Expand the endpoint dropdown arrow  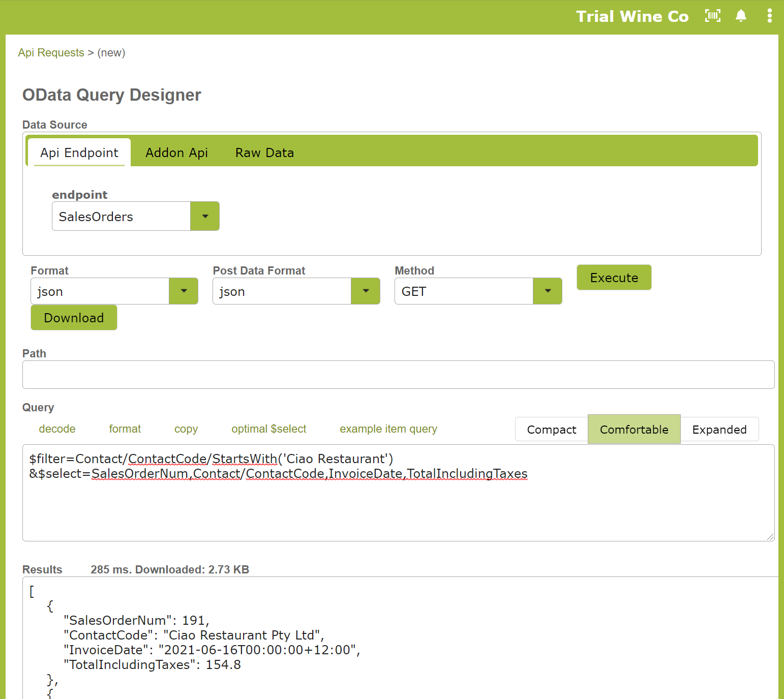point(205,216)
